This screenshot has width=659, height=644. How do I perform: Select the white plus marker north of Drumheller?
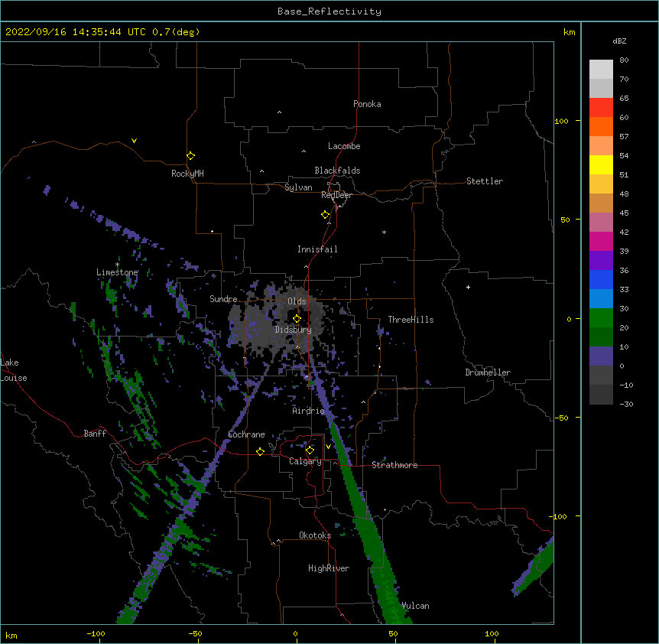(x=468, y=287)
